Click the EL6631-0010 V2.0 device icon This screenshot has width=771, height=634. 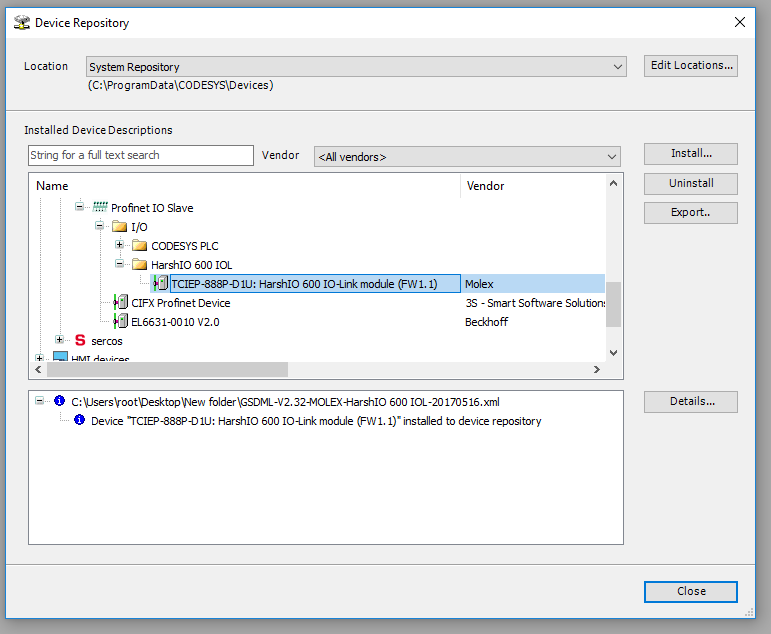[x=120, y=322]
